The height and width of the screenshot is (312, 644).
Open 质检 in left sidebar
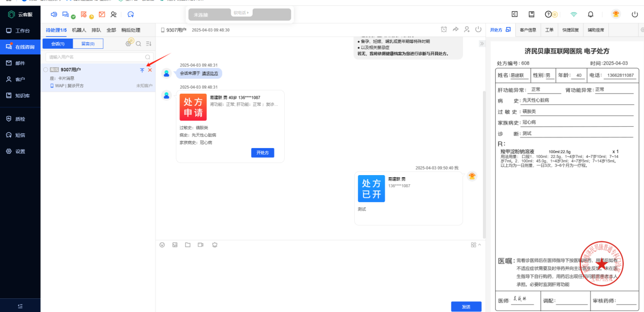20,119
